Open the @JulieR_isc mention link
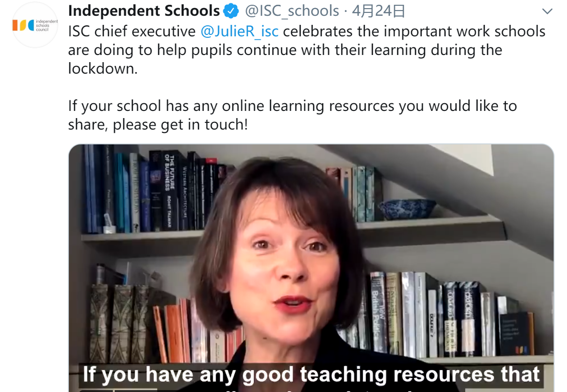 click(x=240, y=31)
